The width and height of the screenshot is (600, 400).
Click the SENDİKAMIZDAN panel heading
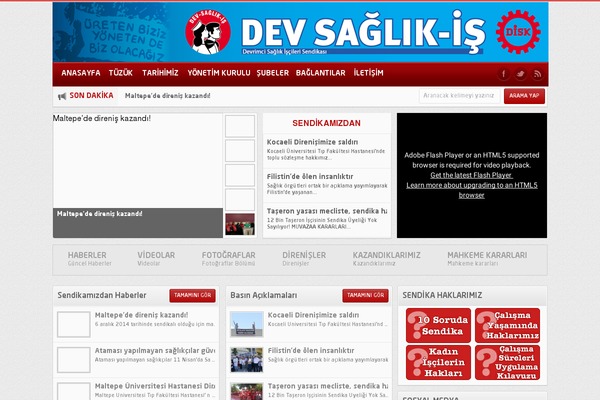coord(326,123)
